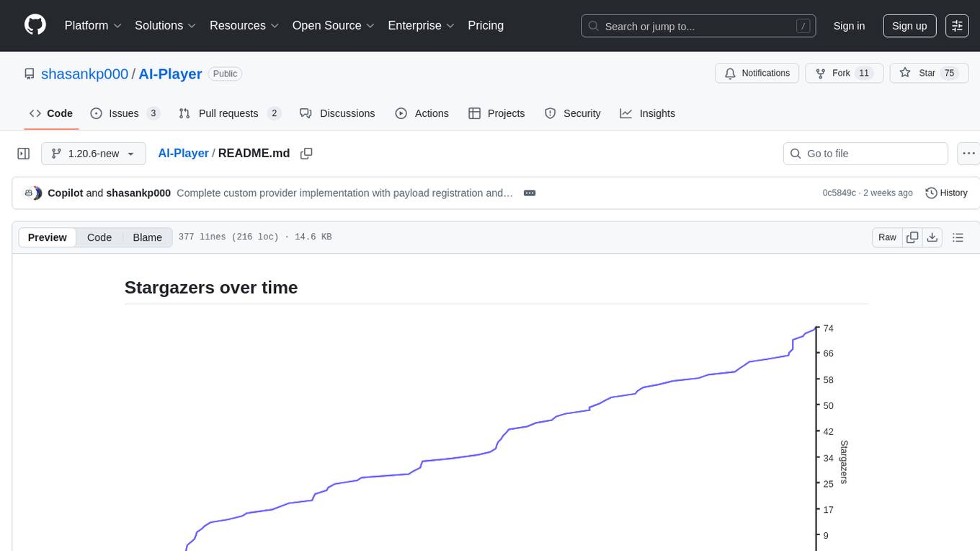Click the Sign in link
Screen dimensions: 980x551
(849, 26)
